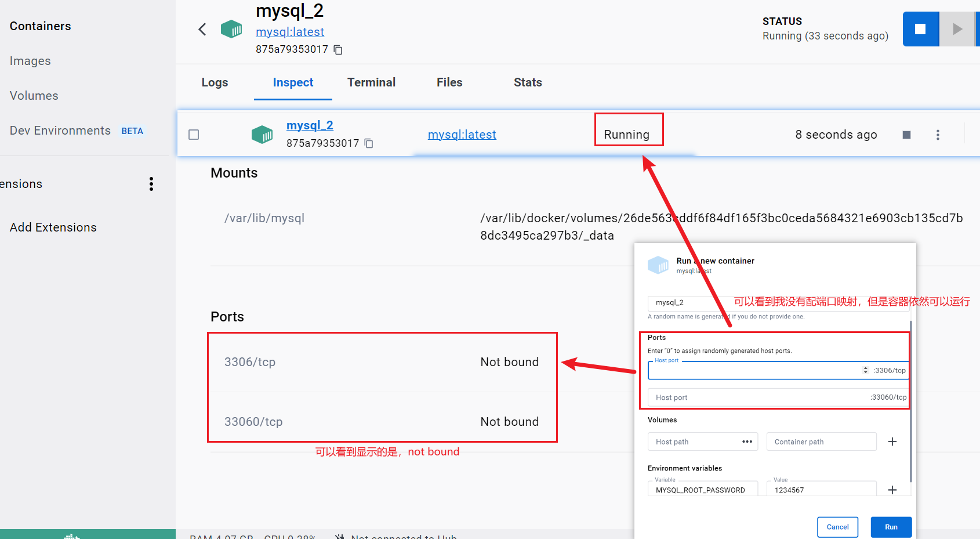Go to Containers in the sidebar

(40, 26)
